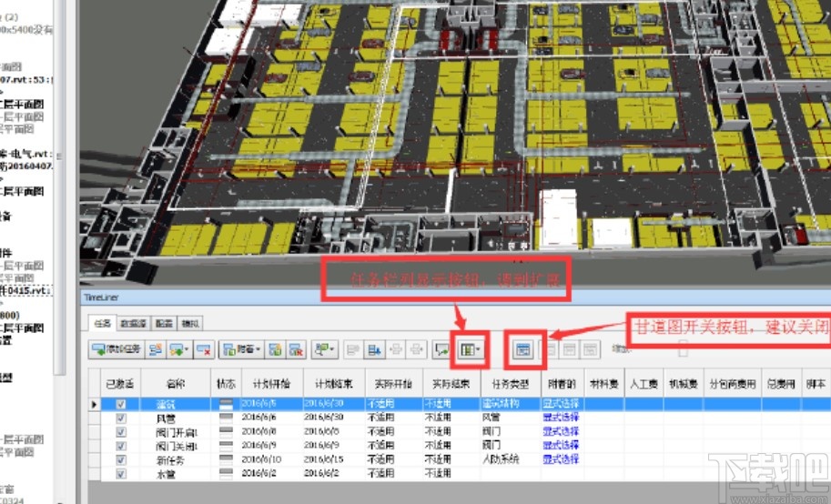Click the Show Planned Dates icon
Image resolution: width=831 pixels, height=504 pixels.
click(x=550, y=349)
